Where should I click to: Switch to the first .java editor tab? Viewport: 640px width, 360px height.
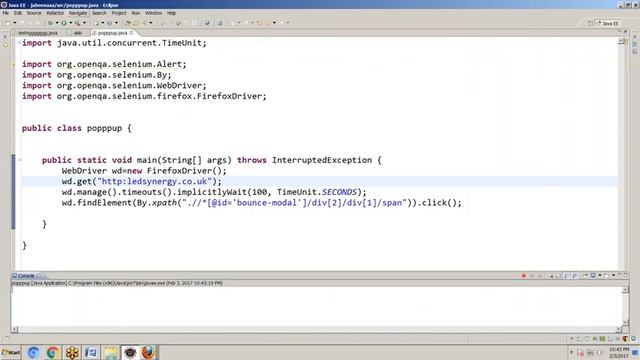pyautogui.click(x=38, y=33)
